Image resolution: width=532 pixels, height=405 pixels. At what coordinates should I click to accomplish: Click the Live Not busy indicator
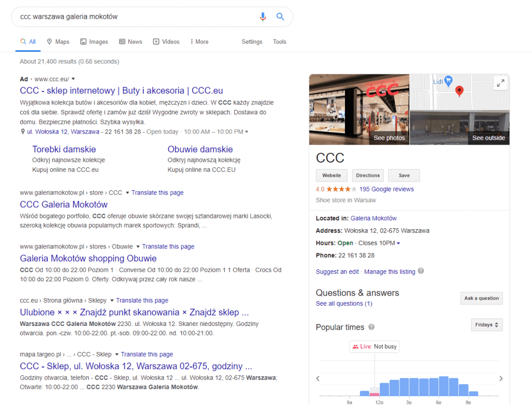pyautogui.click(x=374, y=347)
